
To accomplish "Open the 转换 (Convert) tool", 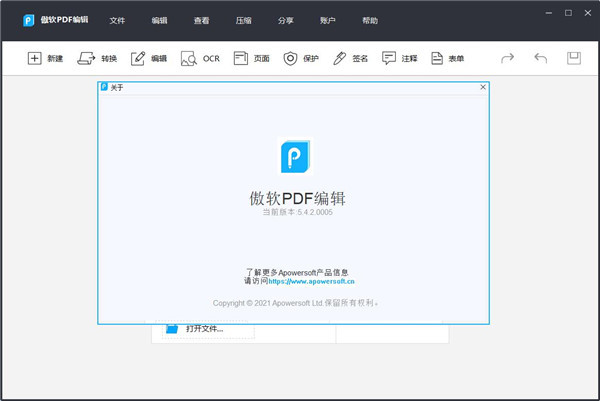I will 97,59.
